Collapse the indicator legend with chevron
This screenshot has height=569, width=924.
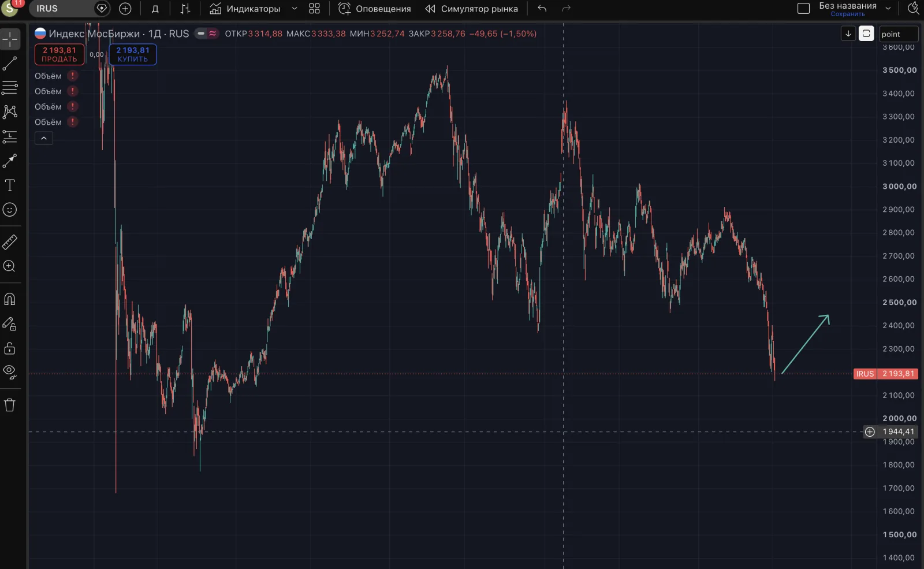click(44, 138)
